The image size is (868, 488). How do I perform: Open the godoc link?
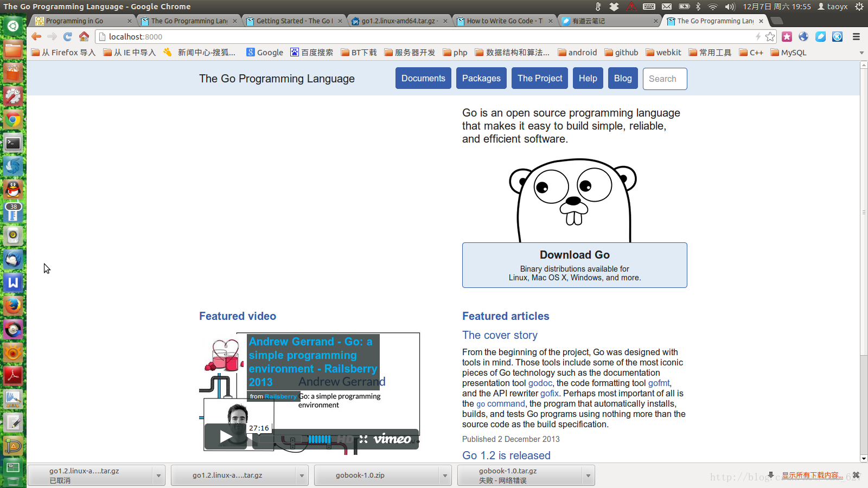click(x=540, y=383)
